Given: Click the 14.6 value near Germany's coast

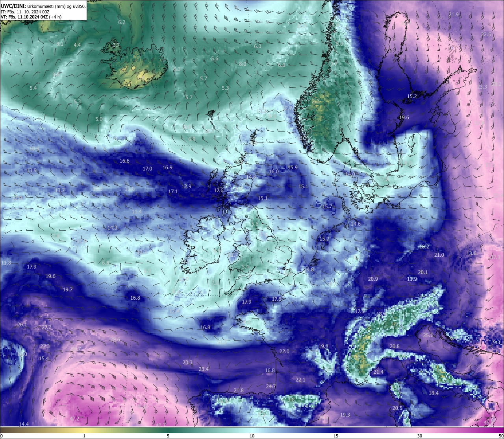Looking at the screenshot, I should (x=356, y=224).
